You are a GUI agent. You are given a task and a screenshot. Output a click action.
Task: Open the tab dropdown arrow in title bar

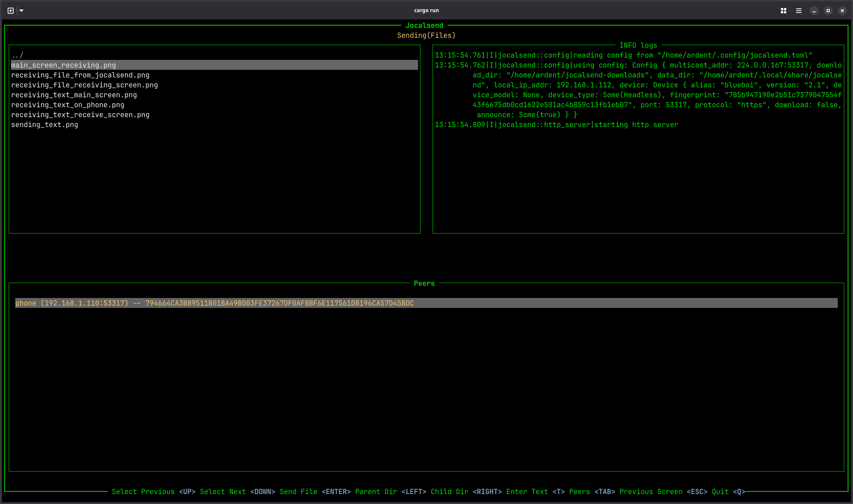pyautogui.click(x=21, y=11)
